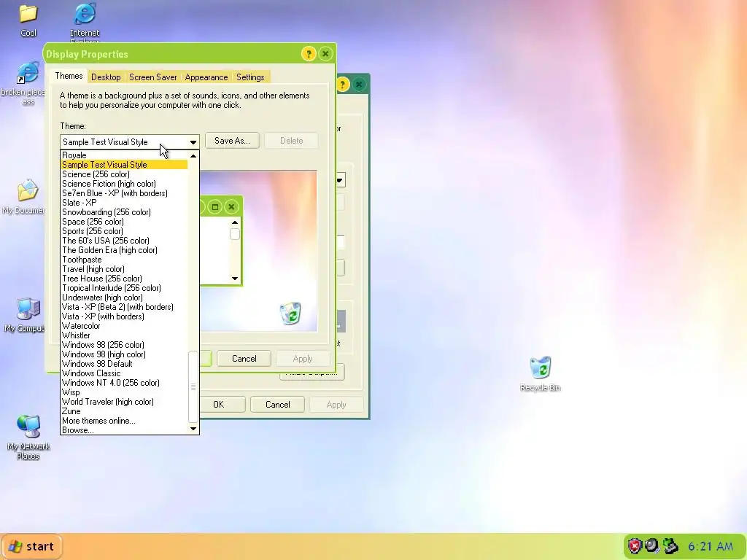The image size is (747, 560).
Task: Click Apply in the rear dialog
Action: [x=336, y=404]
